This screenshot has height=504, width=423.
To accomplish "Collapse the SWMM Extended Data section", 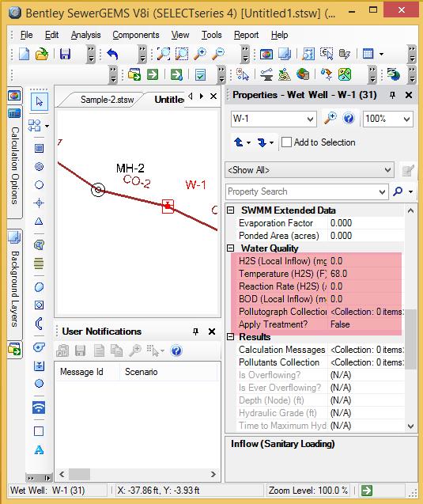I will pos(230,210).
